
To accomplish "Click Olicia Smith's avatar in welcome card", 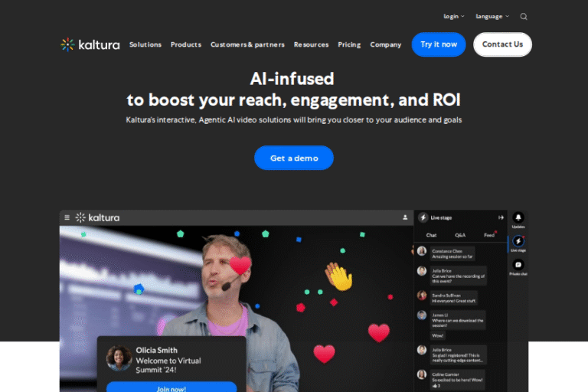I will pos(119,358).
